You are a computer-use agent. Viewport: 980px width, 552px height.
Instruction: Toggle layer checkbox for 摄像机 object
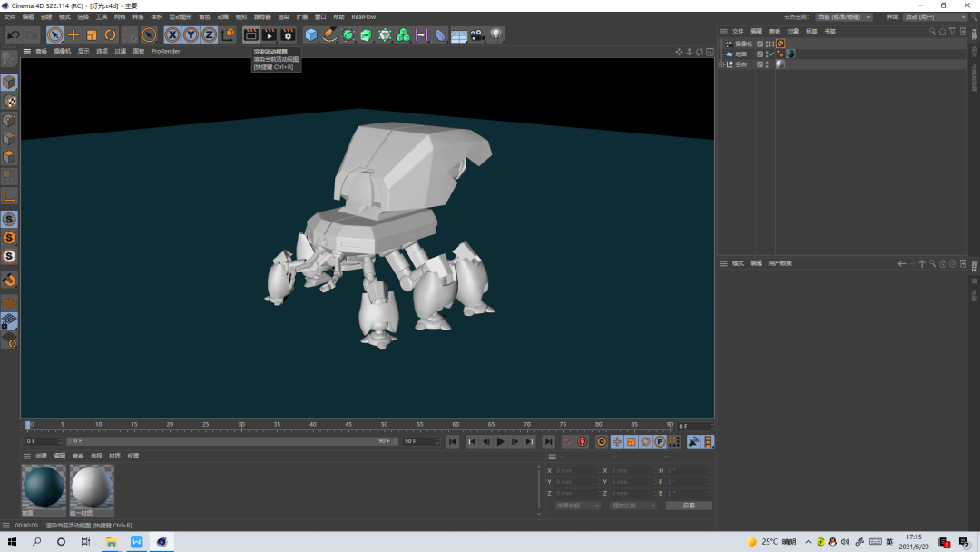(x=760, y=44)
